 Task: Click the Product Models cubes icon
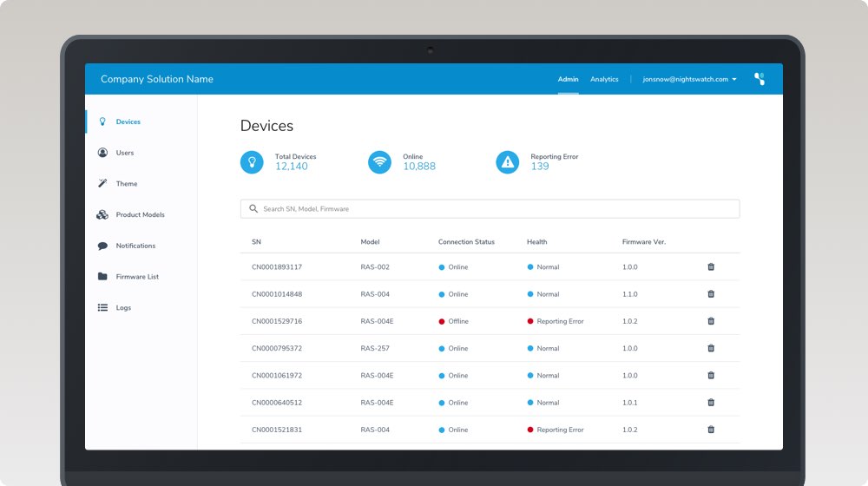[x=102, y=214]
